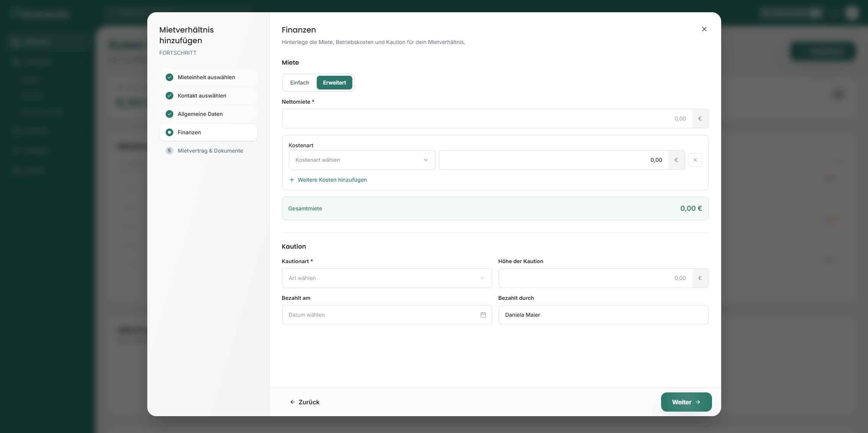The height and width of the screenshot is (433, 868).
Task: Go back with the Zurück button
Action: (x=305, y=402)
